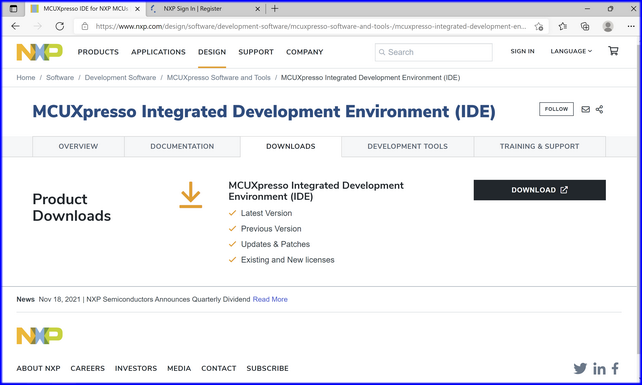Open the Company menu
The height and width of the screenshot is (385, 642).
click(x=305, y=52)
